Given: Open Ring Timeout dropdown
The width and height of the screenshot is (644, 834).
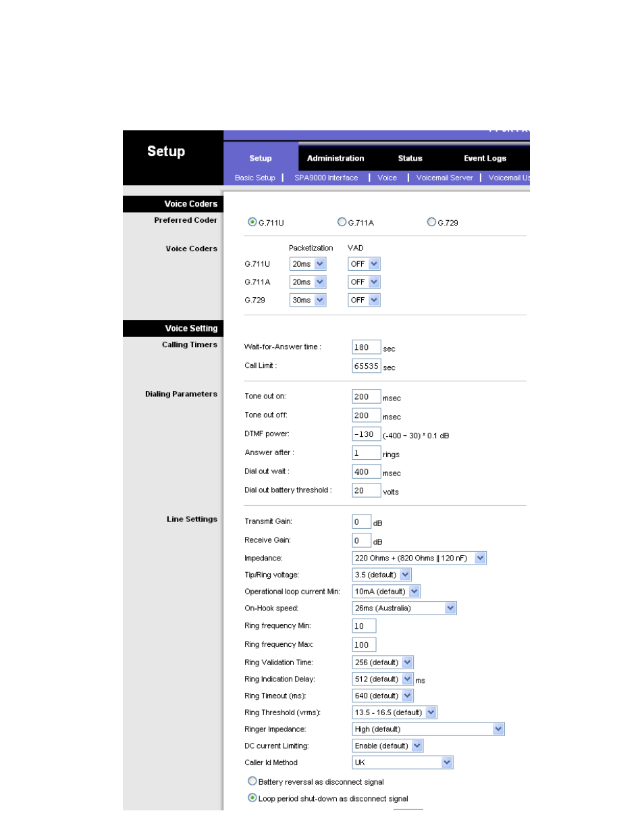Looking at the screenshot, I should (x=383, y=696).
